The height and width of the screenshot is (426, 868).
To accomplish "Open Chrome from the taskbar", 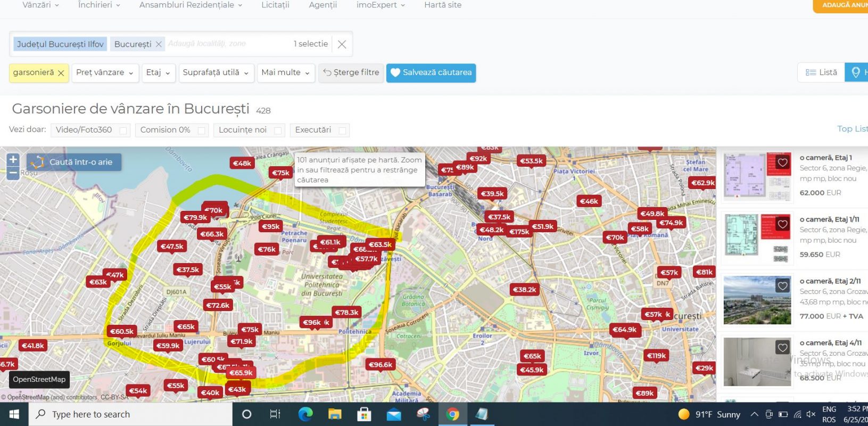I will click(x=452, y=414).
